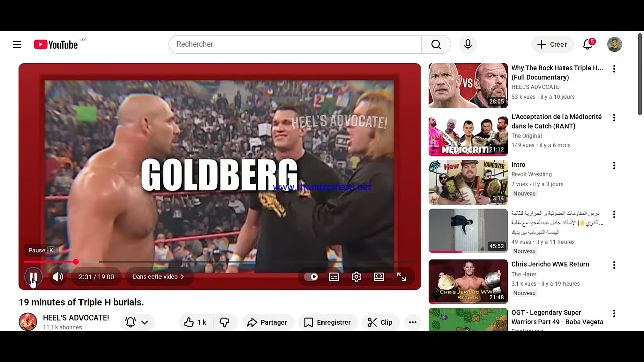Open the 'Intro' video title
The height and width of the screenshot is (362, 644).
point(518,165)
